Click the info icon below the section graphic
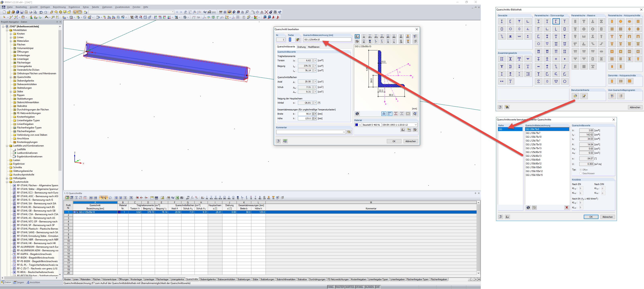 click(x=357, y=114)
